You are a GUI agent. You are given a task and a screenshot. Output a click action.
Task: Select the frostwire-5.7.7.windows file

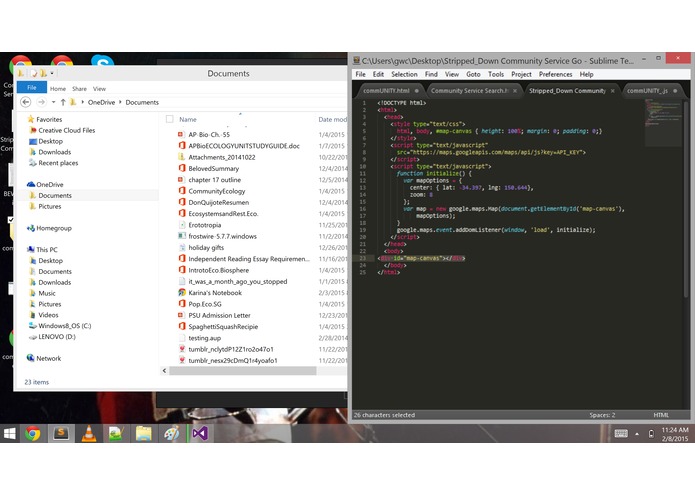222,236
